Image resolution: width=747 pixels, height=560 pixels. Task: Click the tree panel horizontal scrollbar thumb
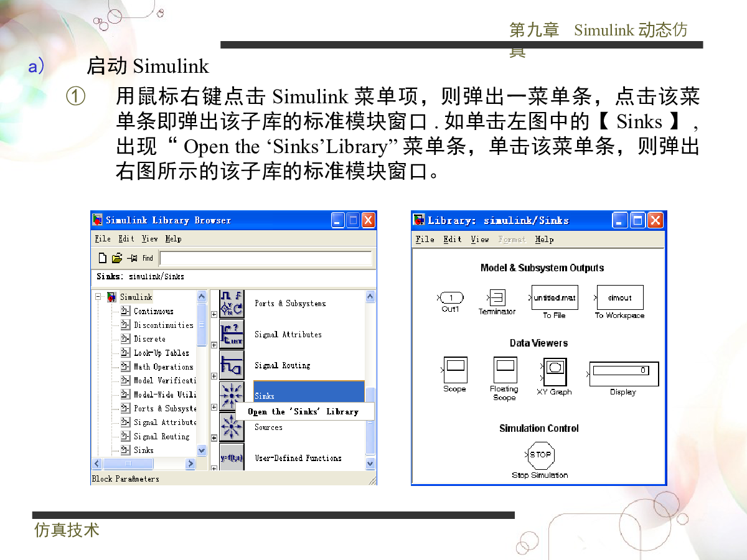[x=128, y=464]
